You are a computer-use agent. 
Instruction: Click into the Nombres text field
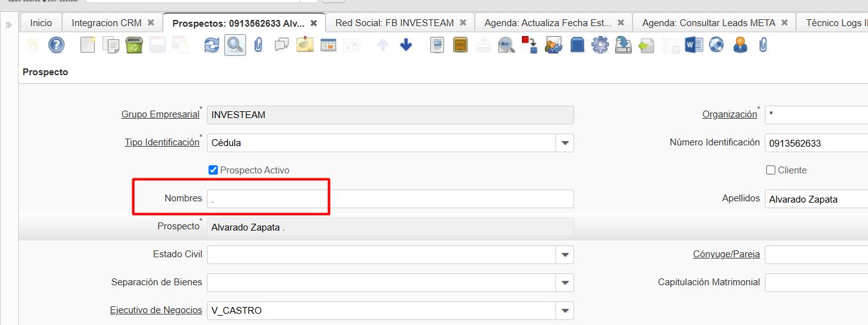(x=390, y=199)
